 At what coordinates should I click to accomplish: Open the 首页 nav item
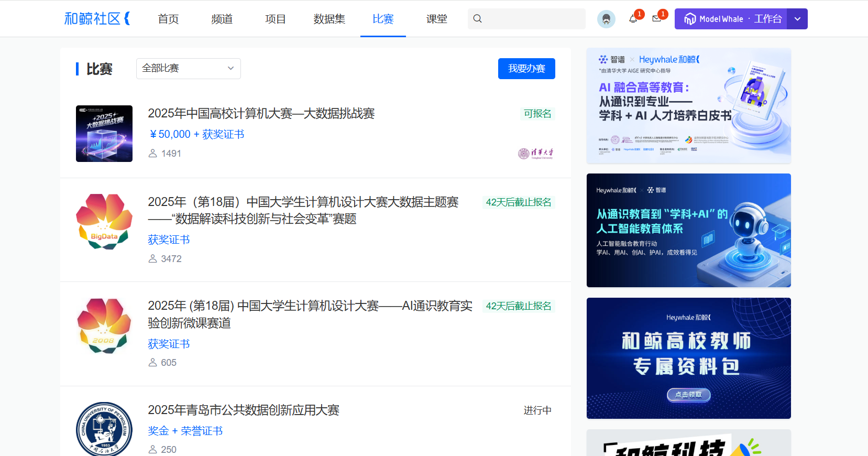pos(168,19)
